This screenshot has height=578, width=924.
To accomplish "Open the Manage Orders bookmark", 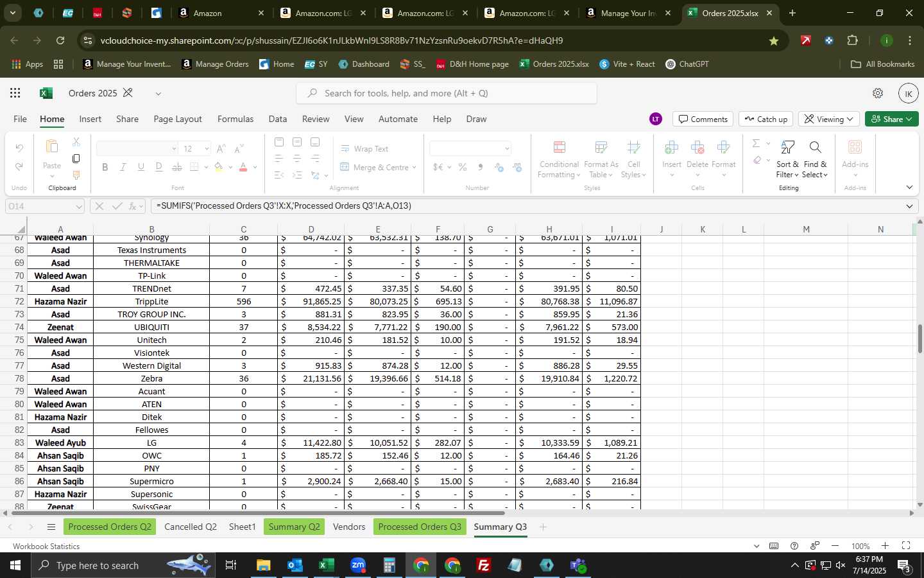I will (215, 64).
